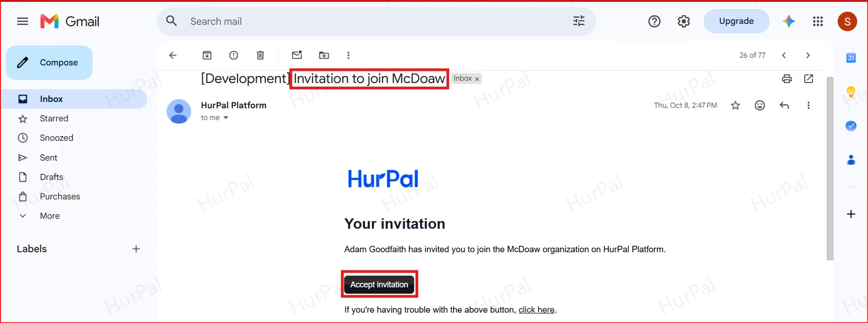Click the 'Invitation to join McDoaw' subject
The height and width of the screenshot is (323, 868).
pos(369,79)
